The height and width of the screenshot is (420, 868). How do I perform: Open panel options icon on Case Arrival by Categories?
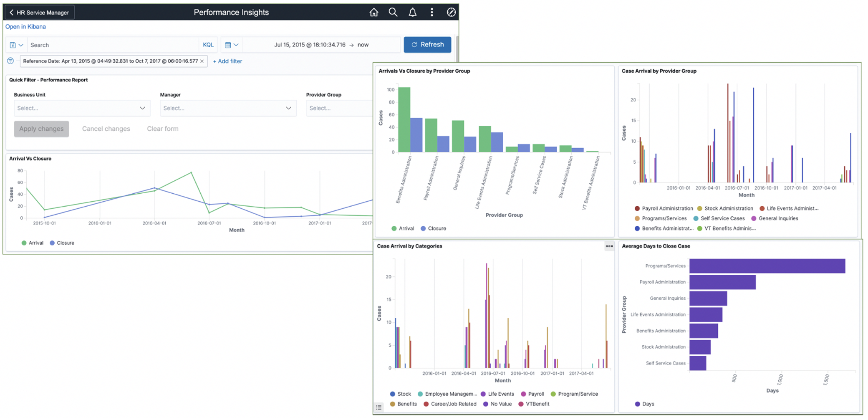tap(609, 246)
